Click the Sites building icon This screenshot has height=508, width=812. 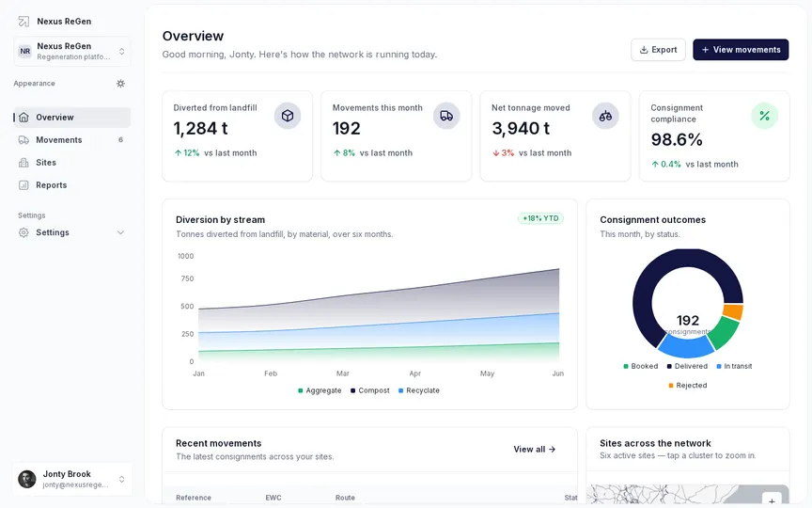click(x=23, y=162)
